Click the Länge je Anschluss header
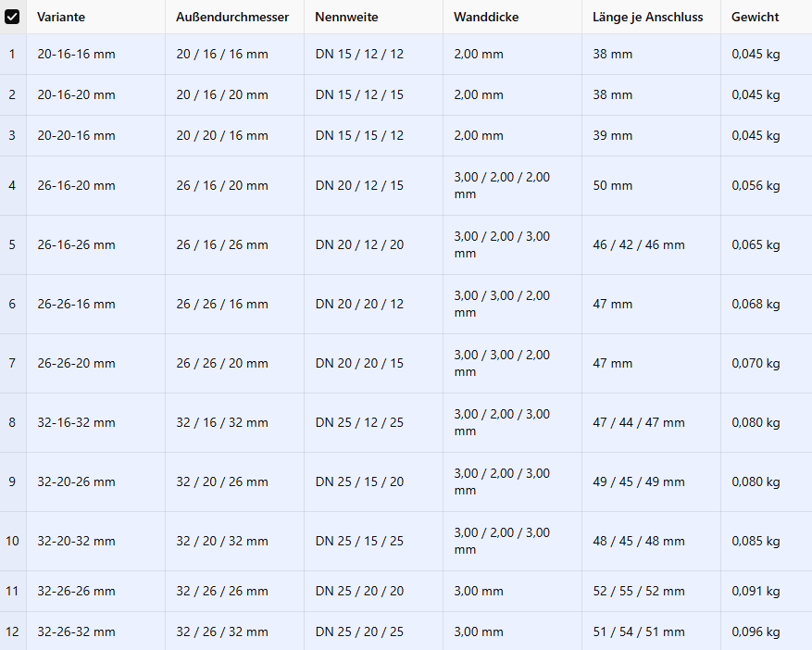 (651, 17)
